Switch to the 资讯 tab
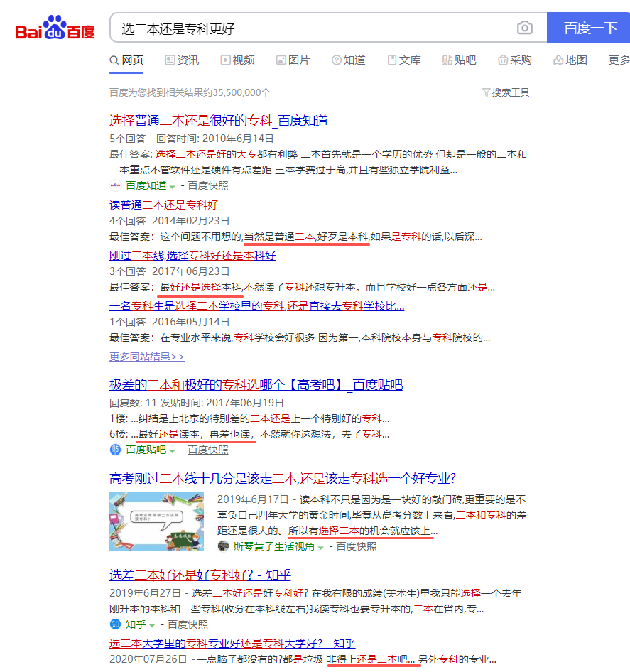Screen dimensions: 630x672 (x=182, y=60)
